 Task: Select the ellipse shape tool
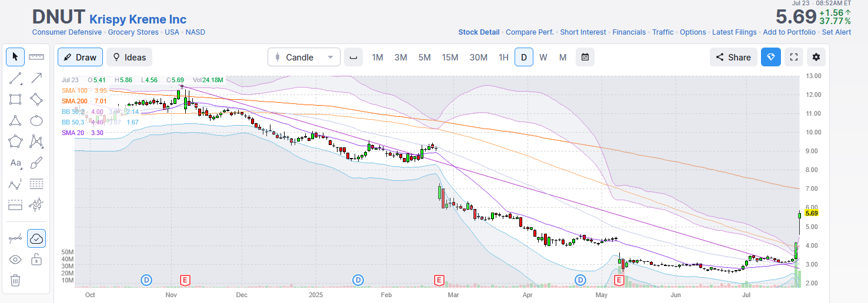36,120
